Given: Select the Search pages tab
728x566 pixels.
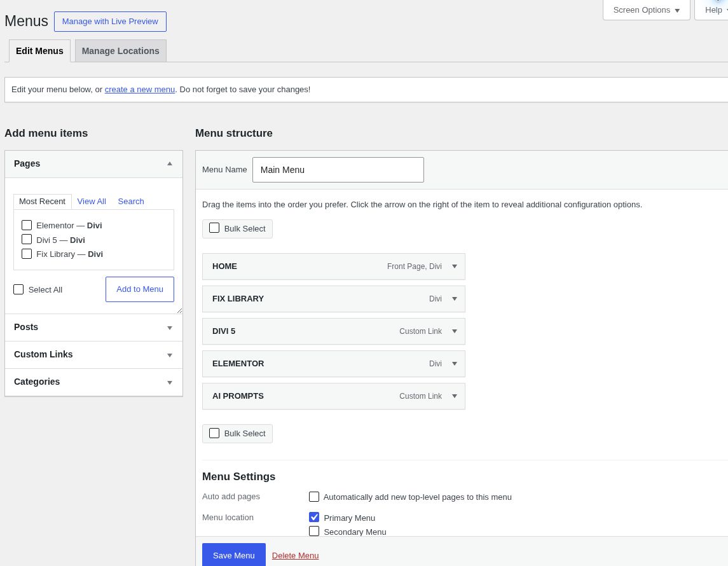Looking at the screenshot, I should pyautogui.click(x=131, y=202).
